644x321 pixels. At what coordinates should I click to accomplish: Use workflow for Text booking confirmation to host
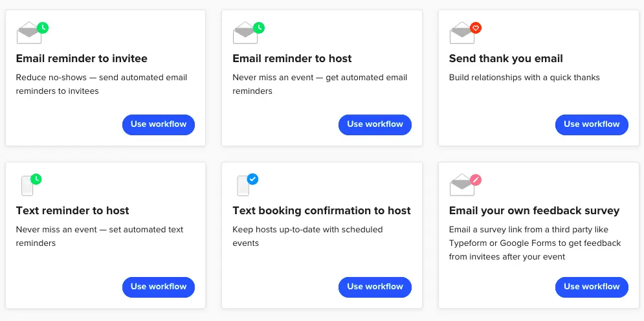point(375,287)
